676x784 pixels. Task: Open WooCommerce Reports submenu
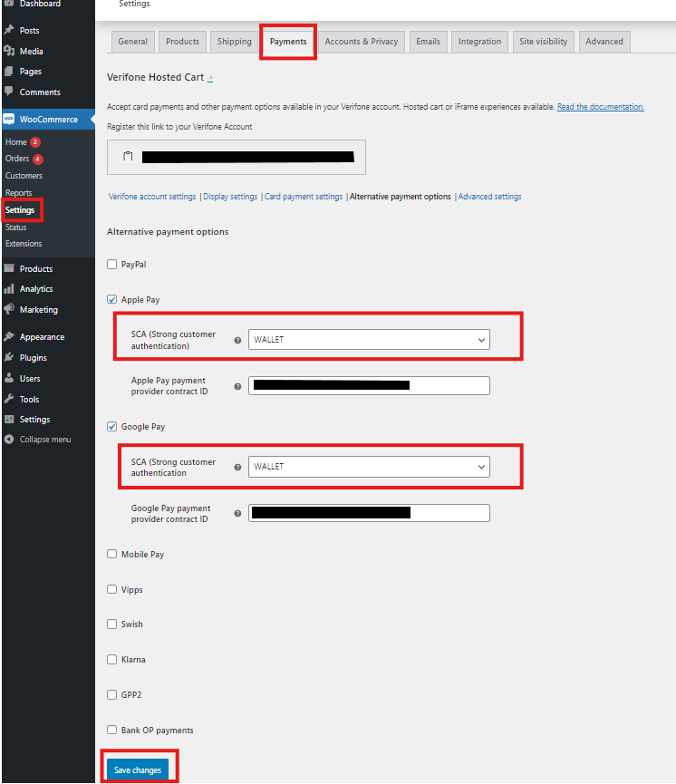pos(18,192)
